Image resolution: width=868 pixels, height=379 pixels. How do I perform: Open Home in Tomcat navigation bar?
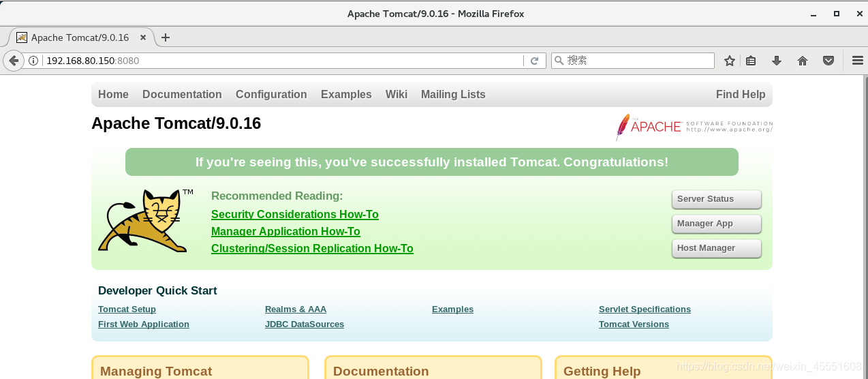tap(113, 95)
